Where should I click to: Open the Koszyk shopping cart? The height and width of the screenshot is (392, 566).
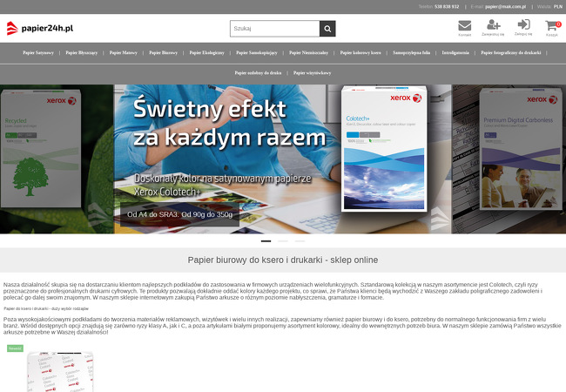pyautogui.click(x=552, y=29)
